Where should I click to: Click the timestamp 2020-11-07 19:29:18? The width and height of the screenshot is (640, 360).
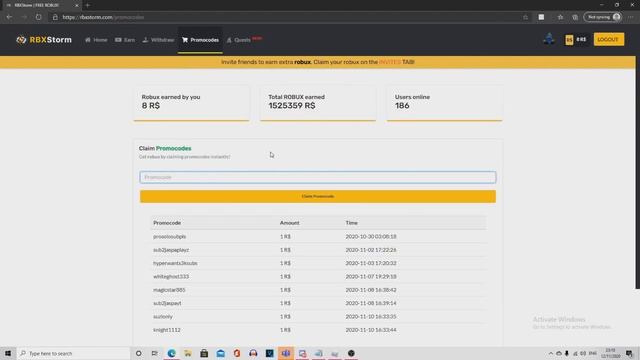point(371,277)
